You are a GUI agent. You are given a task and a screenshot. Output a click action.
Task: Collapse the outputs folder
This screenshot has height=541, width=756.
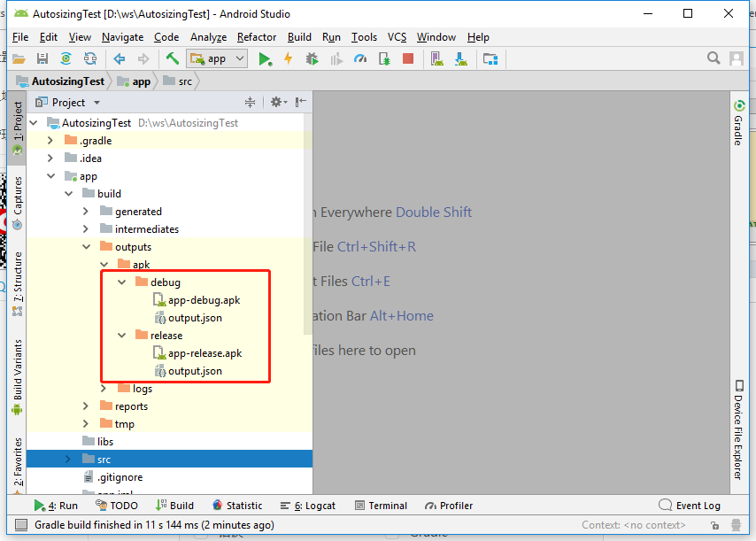pos(86,247)
